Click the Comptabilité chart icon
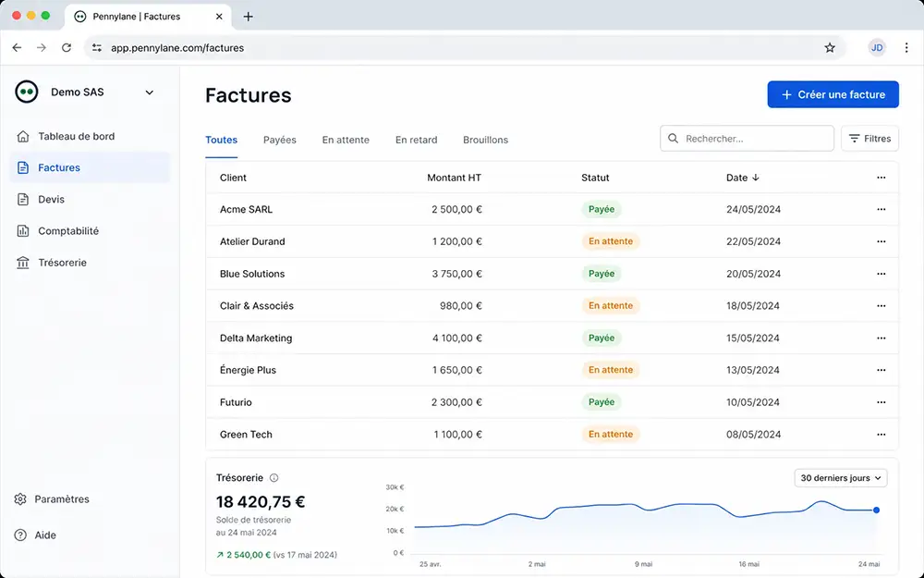Image resolution: width=924 pixels, height=578 pixels. [x=23, y=231]
